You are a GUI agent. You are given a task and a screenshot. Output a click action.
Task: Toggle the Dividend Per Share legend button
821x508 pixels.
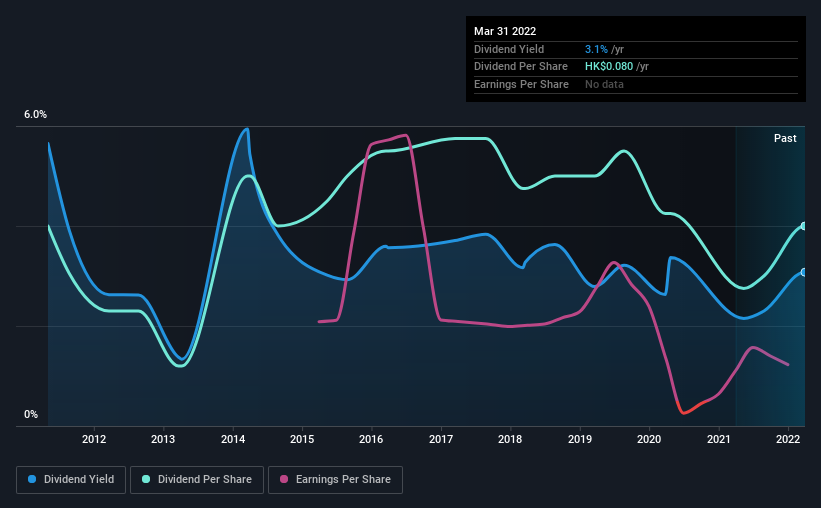pyautogui.click(x=197, y=480)
